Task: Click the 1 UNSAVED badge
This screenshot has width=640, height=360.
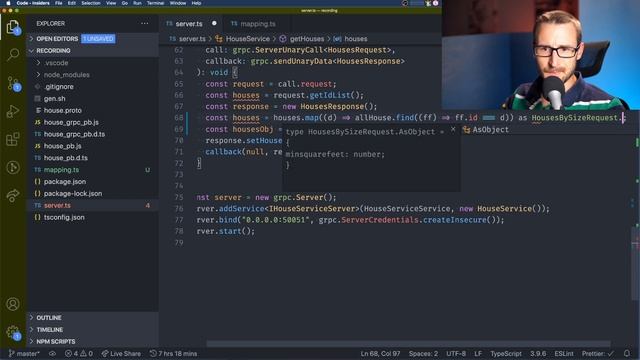Action: pyautogui.click(x=98, y=39)
